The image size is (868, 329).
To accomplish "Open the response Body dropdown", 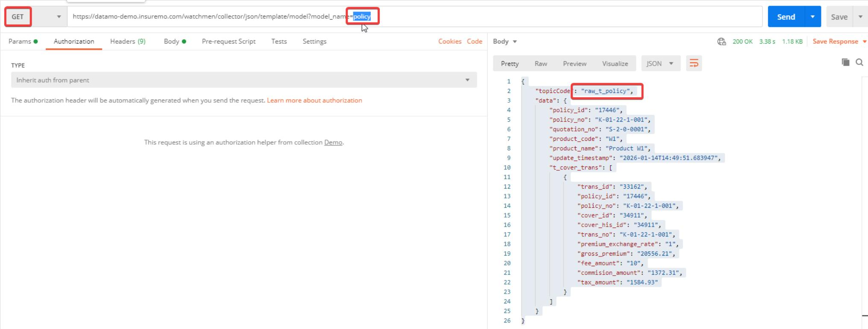I will pyautogui.click(x=505, y=41).
